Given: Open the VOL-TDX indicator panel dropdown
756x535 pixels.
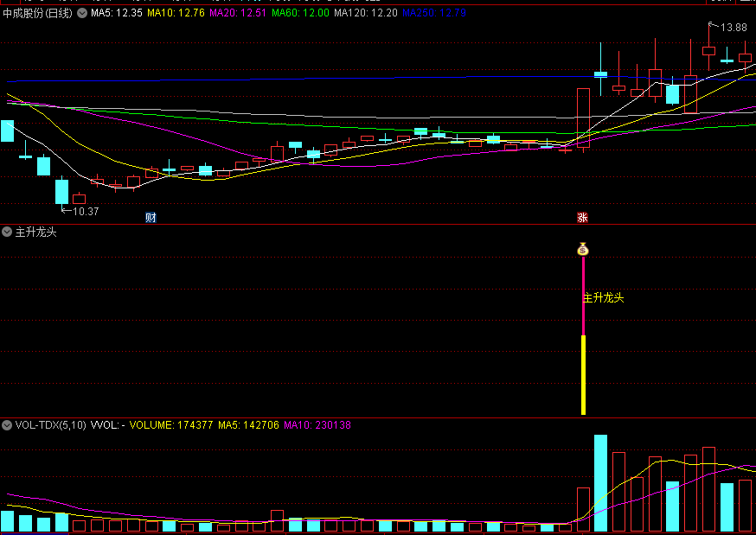Looking at the screenshot, I should click(7, 425).
